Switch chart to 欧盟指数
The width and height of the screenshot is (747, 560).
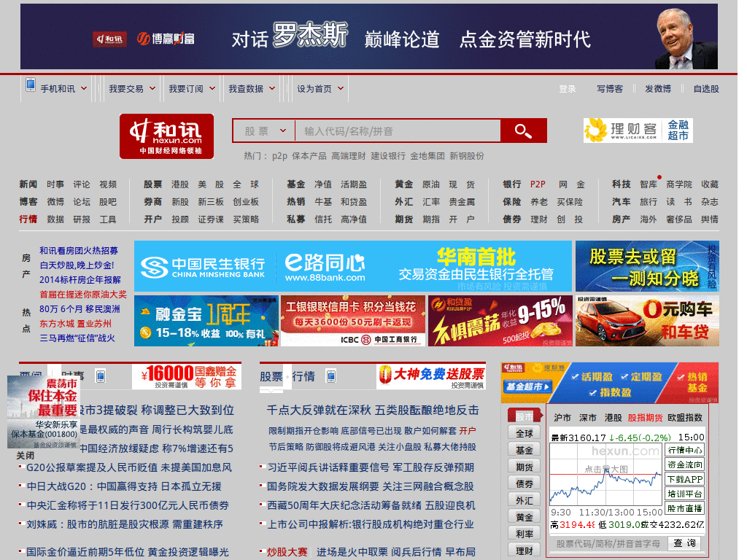click(685, 418)
